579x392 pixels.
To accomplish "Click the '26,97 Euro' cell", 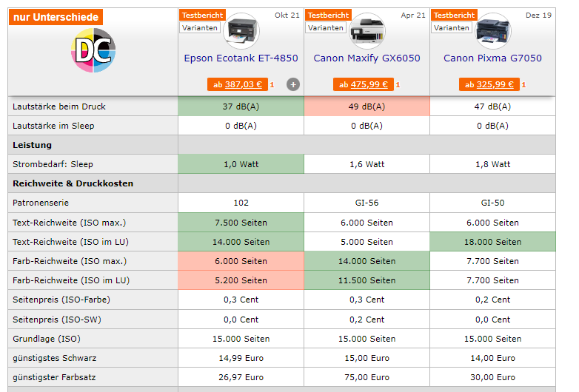I will (241, 377).
